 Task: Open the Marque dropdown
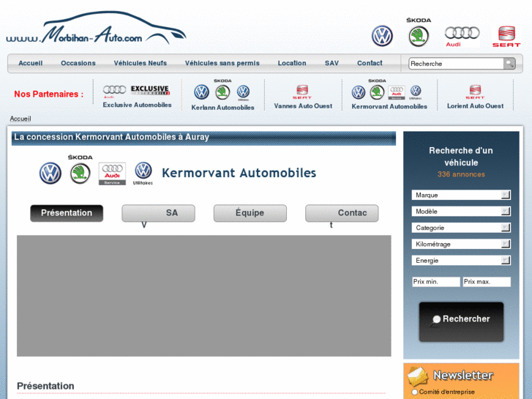coord(461,195)
